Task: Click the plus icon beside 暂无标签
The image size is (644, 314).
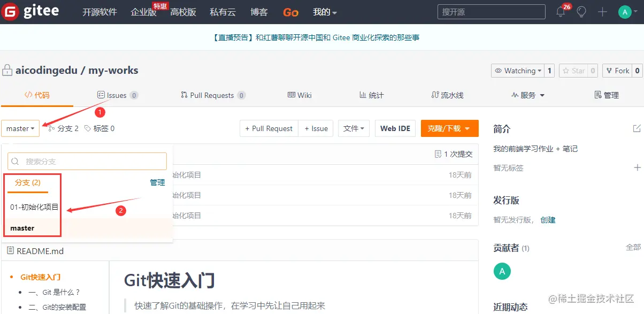Action: point(637,167)
